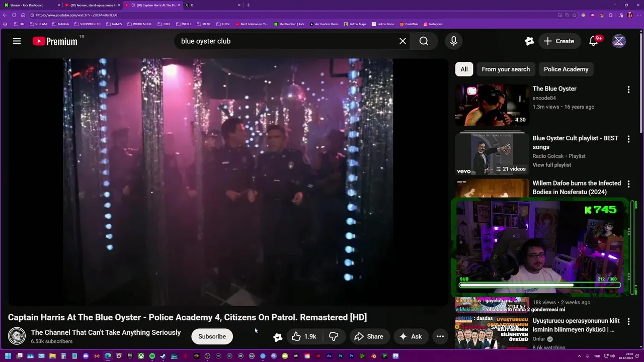This screenshot has height=362, width=644.
Task: Open Instagram bookmark
Action: pos(433,24)
